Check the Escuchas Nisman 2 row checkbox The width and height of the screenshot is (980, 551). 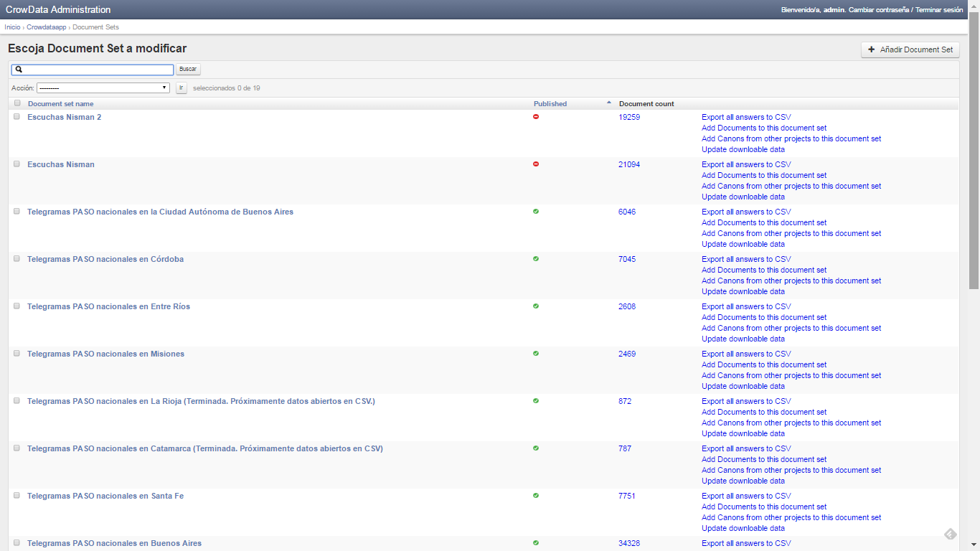click(17, 116)
